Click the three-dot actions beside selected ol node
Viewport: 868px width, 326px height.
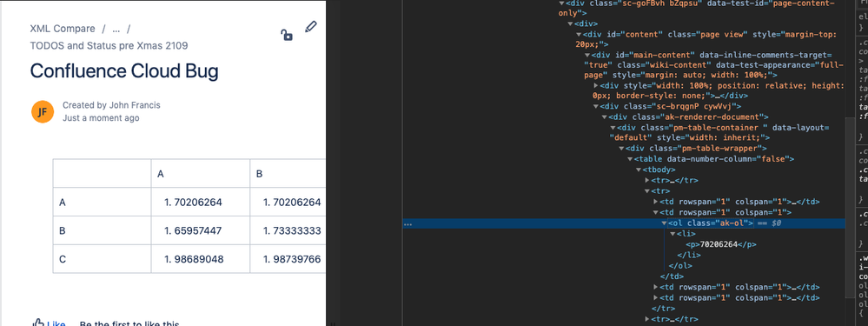pyautogui.click(x=407, y=223)
